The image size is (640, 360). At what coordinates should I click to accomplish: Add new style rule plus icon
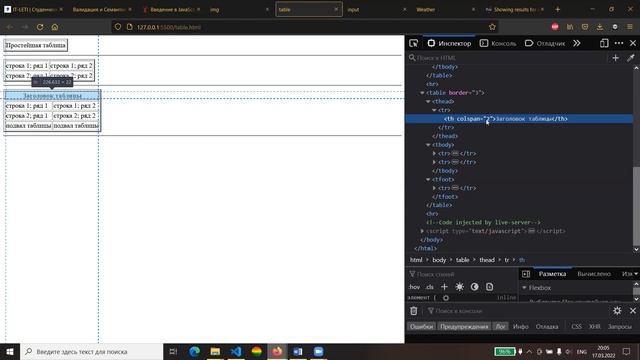click(x=444, y=287)
